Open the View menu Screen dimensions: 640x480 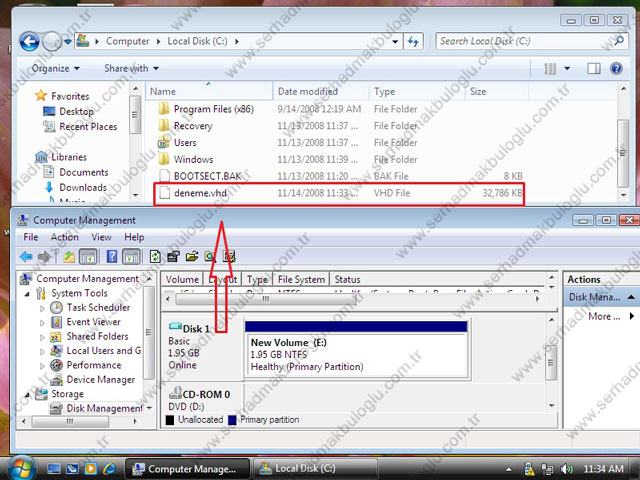(101, 237)
